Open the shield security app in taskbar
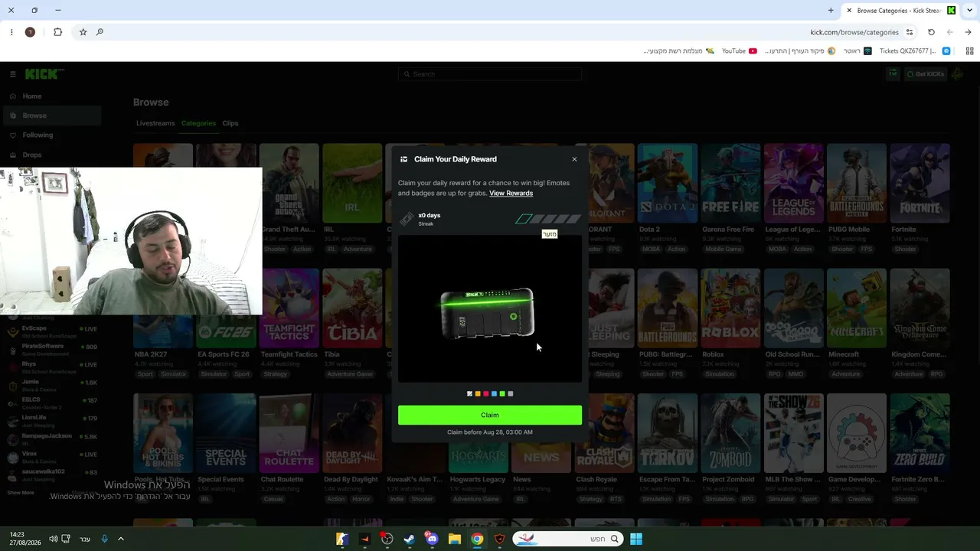 pos(500,539)
